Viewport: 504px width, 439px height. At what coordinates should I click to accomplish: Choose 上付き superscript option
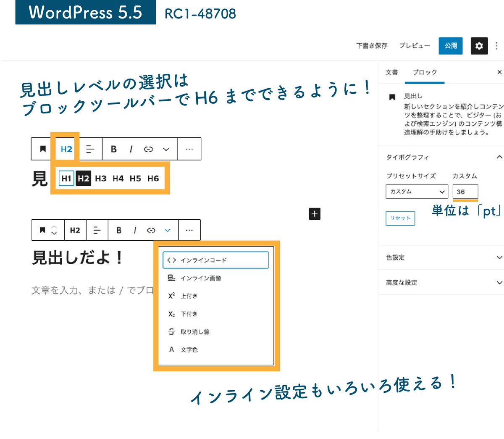pos(215,296)
